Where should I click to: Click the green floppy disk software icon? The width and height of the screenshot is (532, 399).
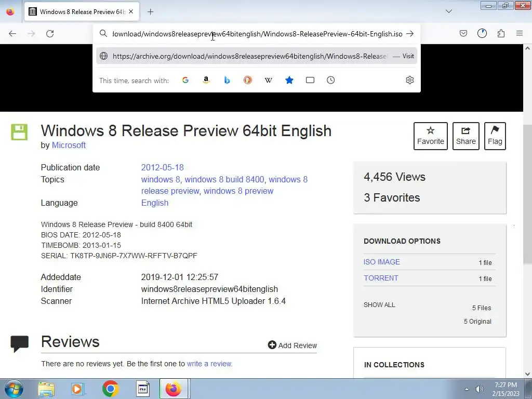pos(19,132)
